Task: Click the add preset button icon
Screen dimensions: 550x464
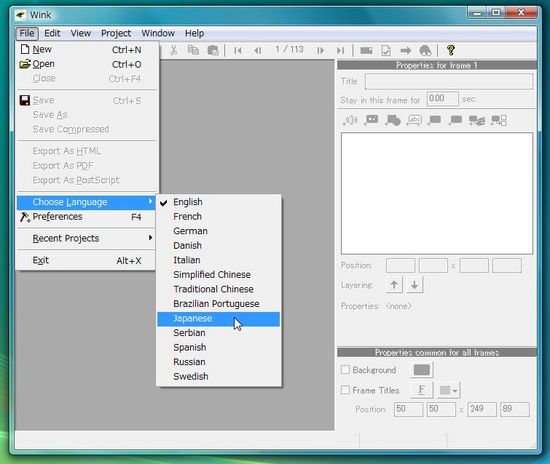Action: pos(371,120)
